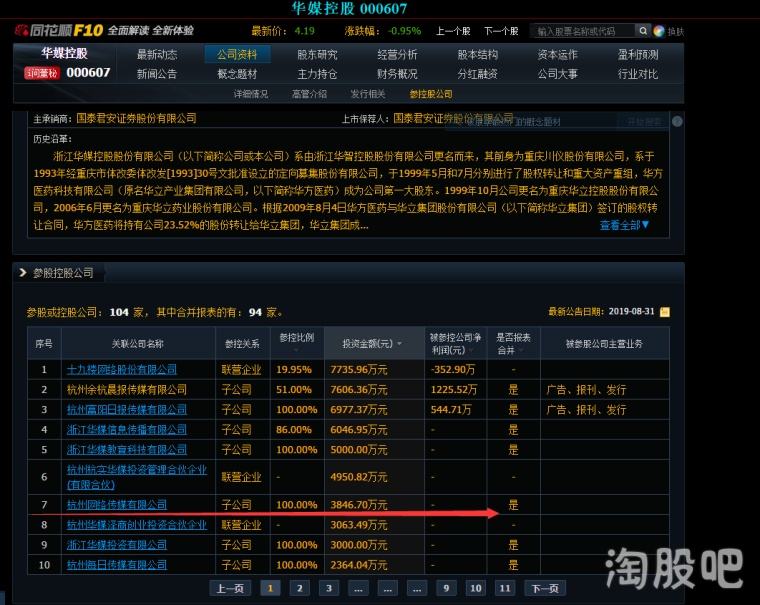760x605 pixels.
Task: Open the 股本结构 tab
Action: click(477, 54)
